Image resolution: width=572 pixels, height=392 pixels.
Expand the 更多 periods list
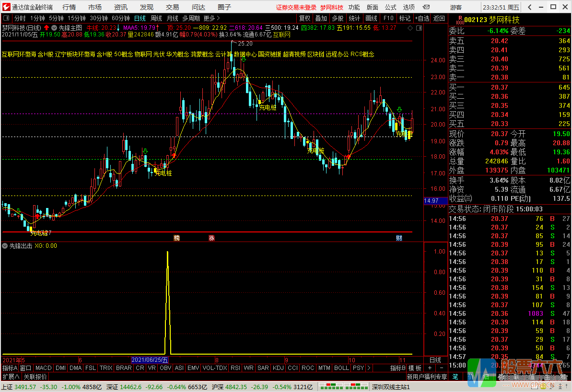tap(211, 18)
